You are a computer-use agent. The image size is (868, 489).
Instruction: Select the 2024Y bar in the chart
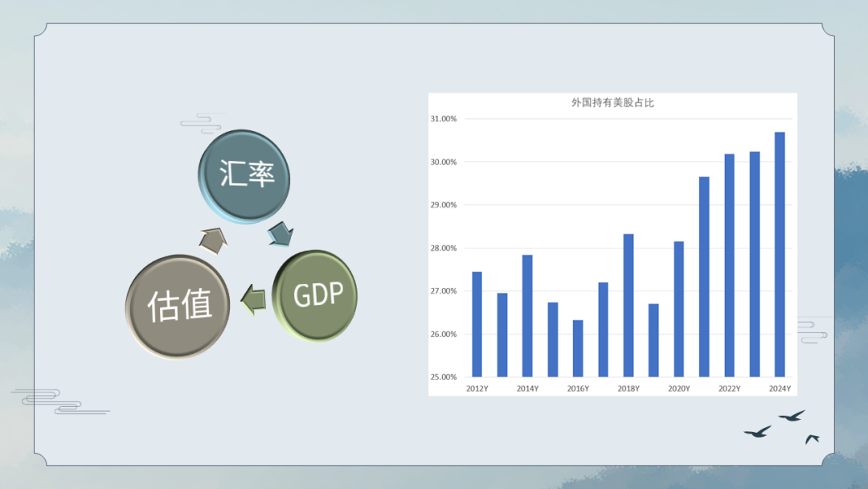(780, 254)
